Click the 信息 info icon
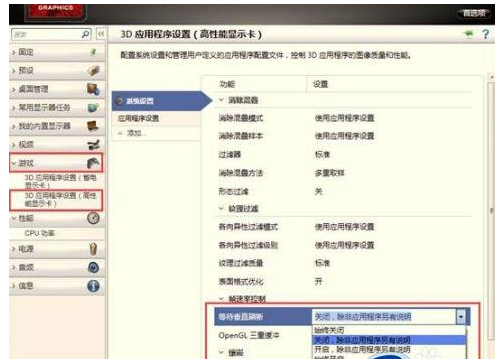Viewport: 495px width, 362px height. (93, 286)
